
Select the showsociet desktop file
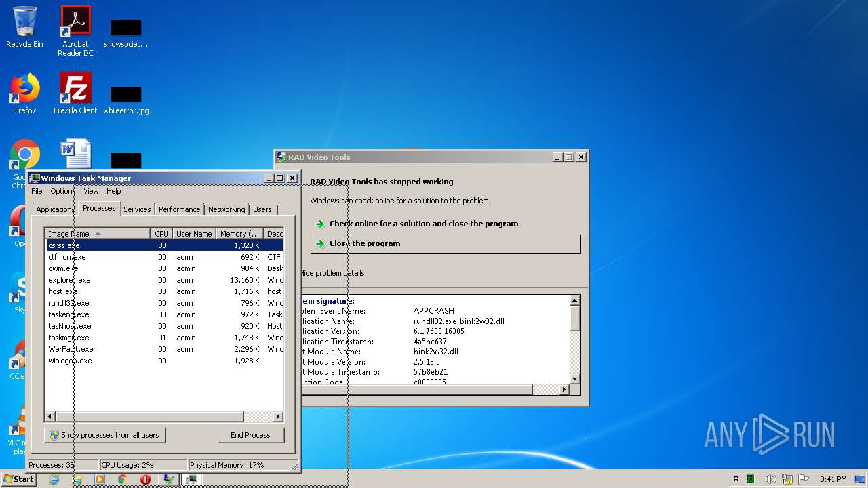[125, 34]
